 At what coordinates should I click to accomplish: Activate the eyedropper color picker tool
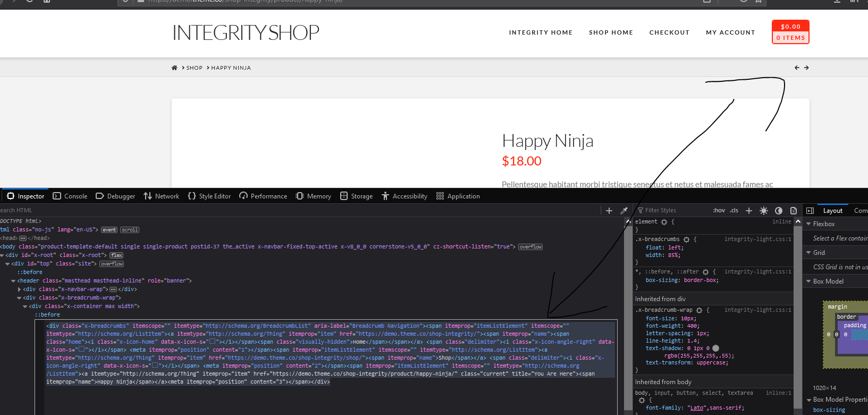pyautogui.click(x=624, y=211)
